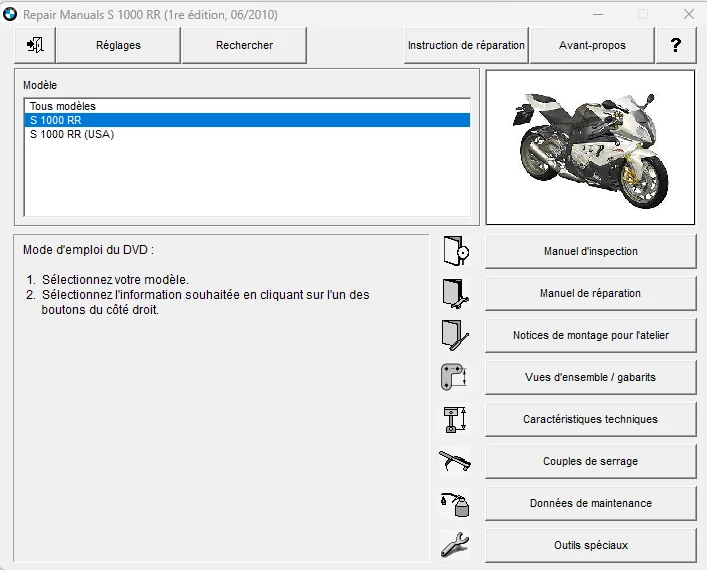Viewport: 707px width, 570px height.
Task: Open Outils spéciaux
Action: coord(591,545)
